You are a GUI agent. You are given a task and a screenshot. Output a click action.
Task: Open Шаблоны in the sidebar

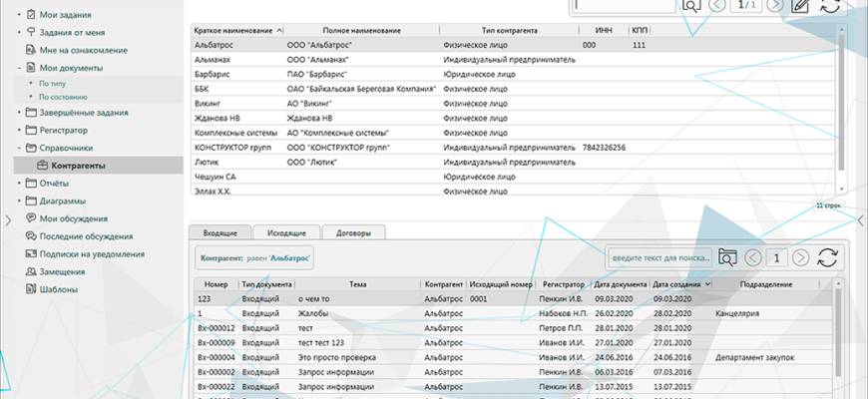(62, 288)
